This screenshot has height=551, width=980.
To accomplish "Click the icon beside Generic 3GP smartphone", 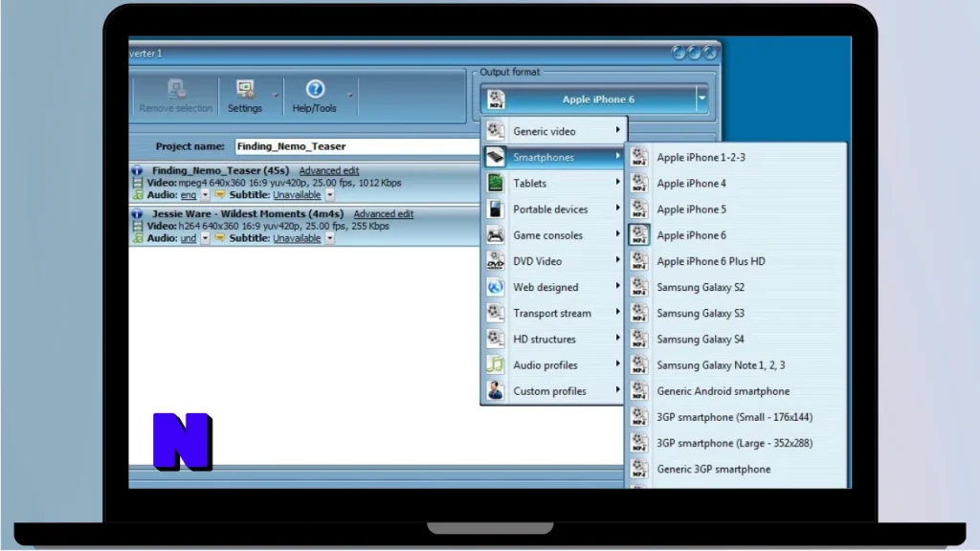I will 638,469.
